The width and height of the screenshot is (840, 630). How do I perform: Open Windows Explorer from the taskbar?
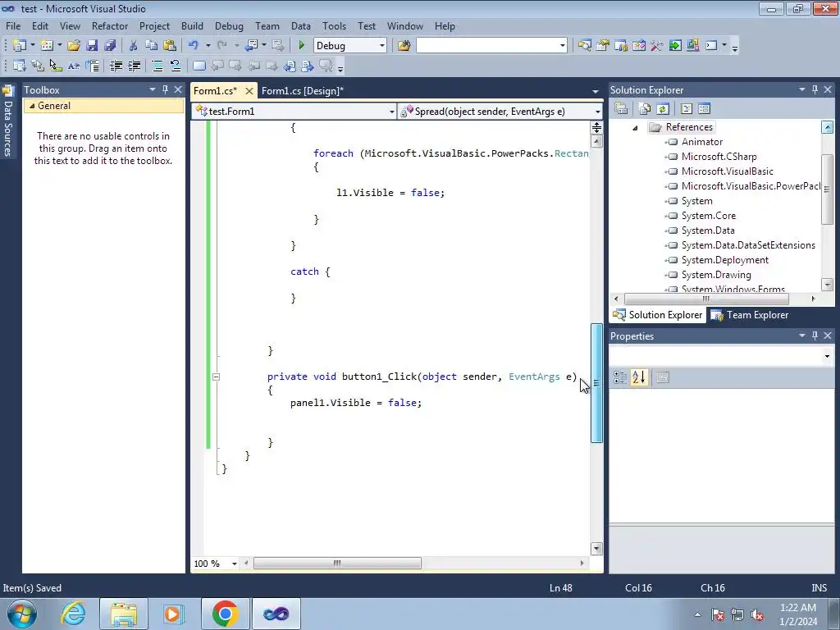(124, 614)
